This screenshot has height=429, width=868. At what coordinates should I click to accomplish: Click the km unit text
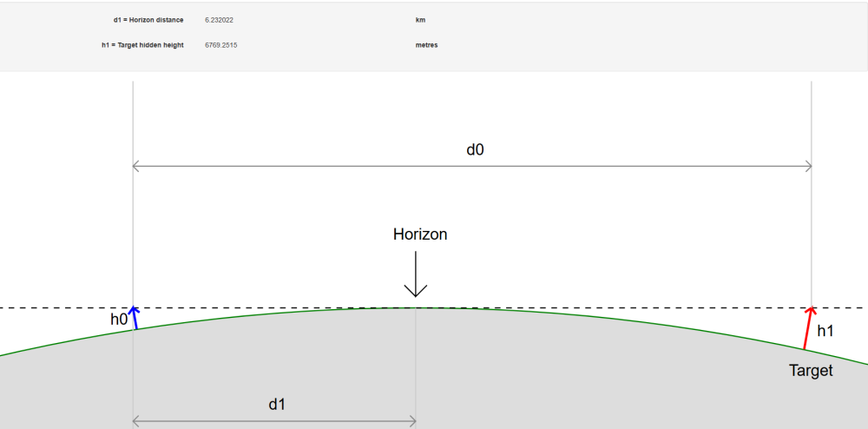(x=420, y=19)
